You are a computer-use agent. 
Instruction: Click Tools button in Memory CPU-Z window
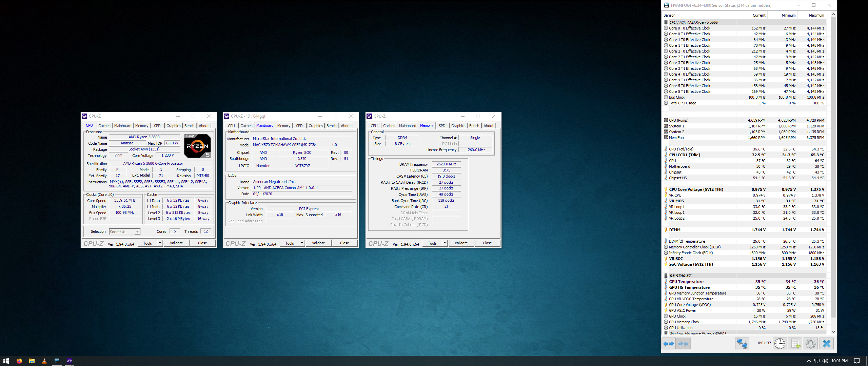click(x=432, y=243)
